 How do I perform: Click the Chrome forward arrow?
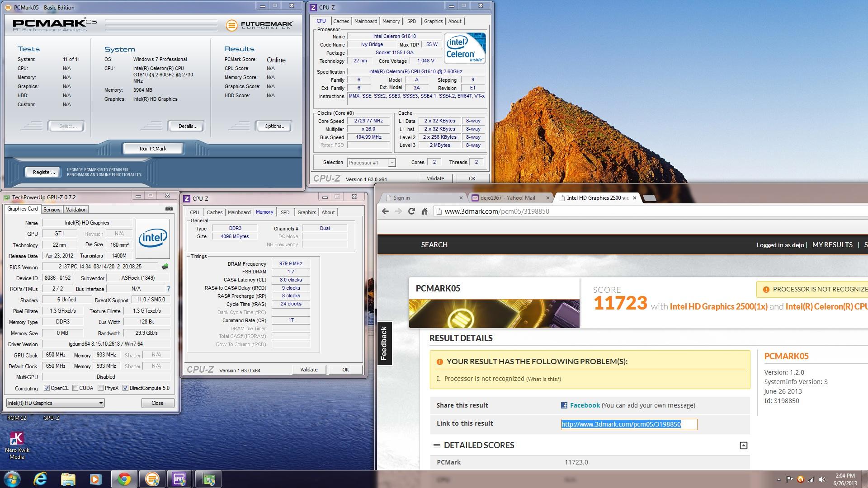(x=398, y=211)
